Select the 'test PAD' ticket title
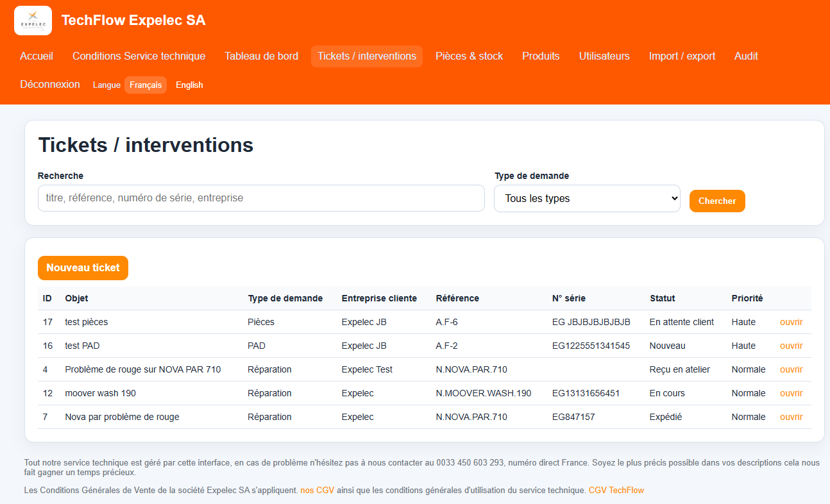The image size is (830, 504). (83, 346)
